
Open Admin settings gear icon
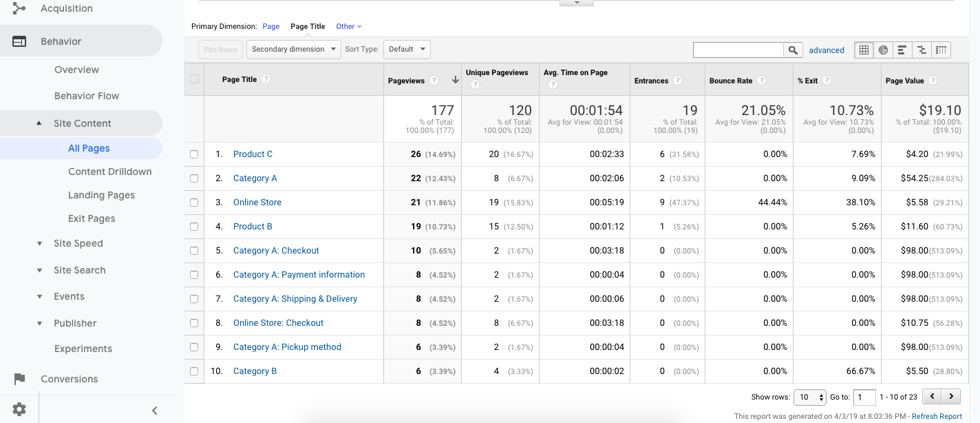point(19,410)
